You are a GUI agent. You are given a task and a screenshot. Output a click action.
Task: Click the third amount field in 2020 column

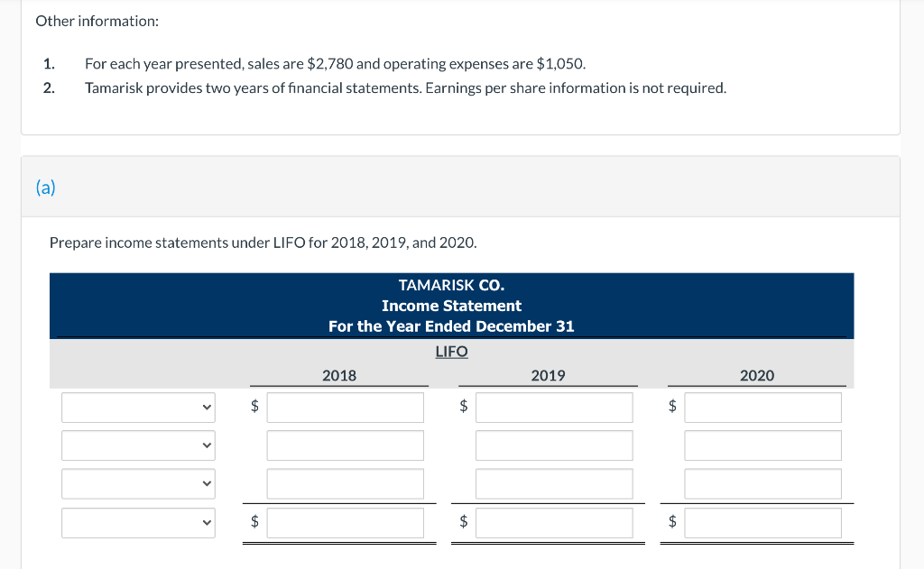(762, 483)
